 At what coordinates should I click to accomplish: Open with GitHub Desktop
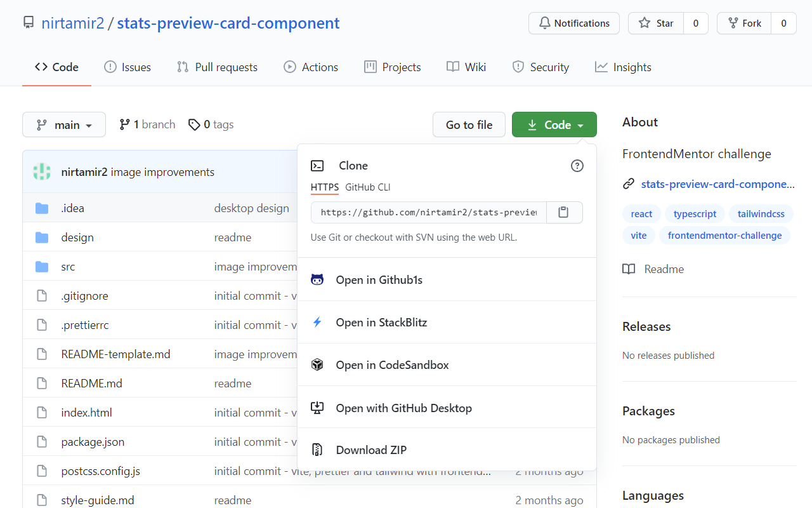[x=404, y=408]
